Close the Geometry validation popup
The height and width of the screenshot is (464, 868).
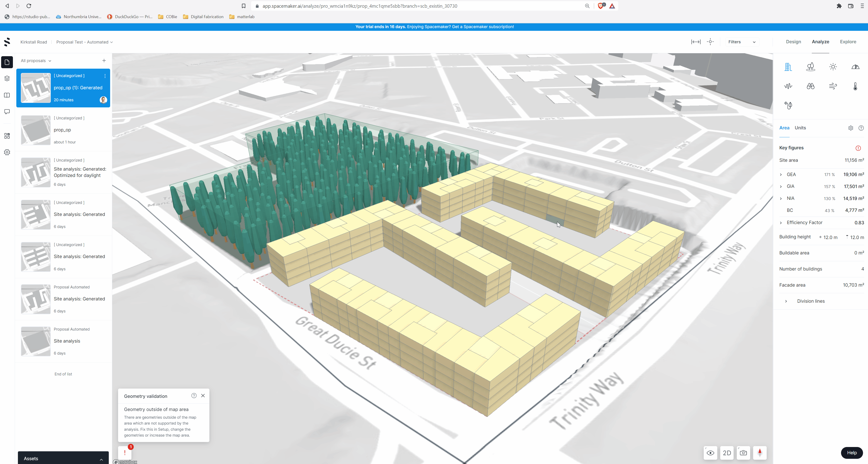(x=203, y=396)
